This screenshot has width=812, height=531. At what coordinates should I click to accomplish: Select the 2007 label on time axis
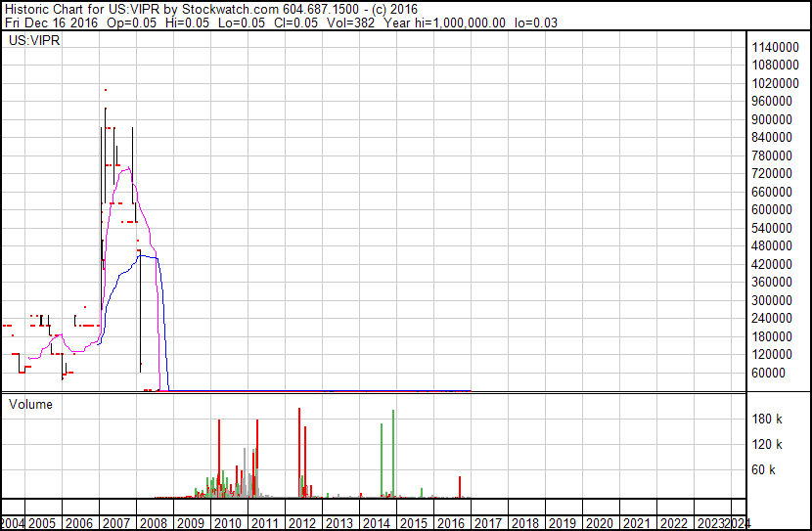(116, 523)
